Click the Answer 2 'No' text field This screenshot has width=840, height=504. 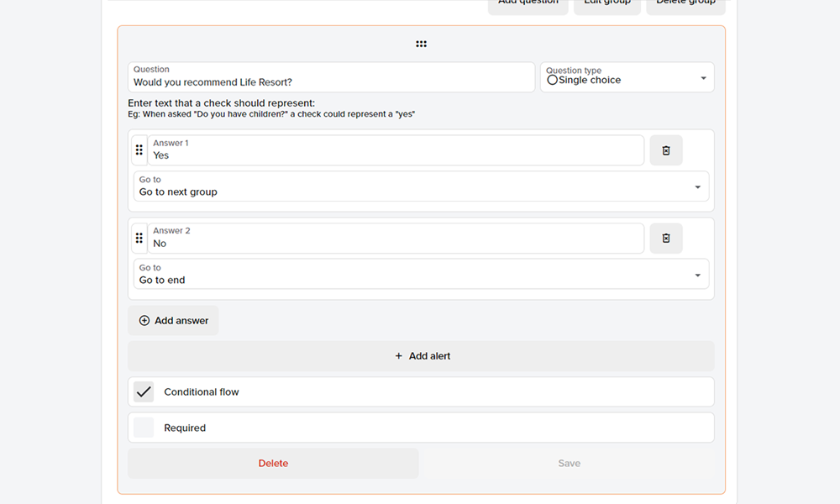click(396, 238)
